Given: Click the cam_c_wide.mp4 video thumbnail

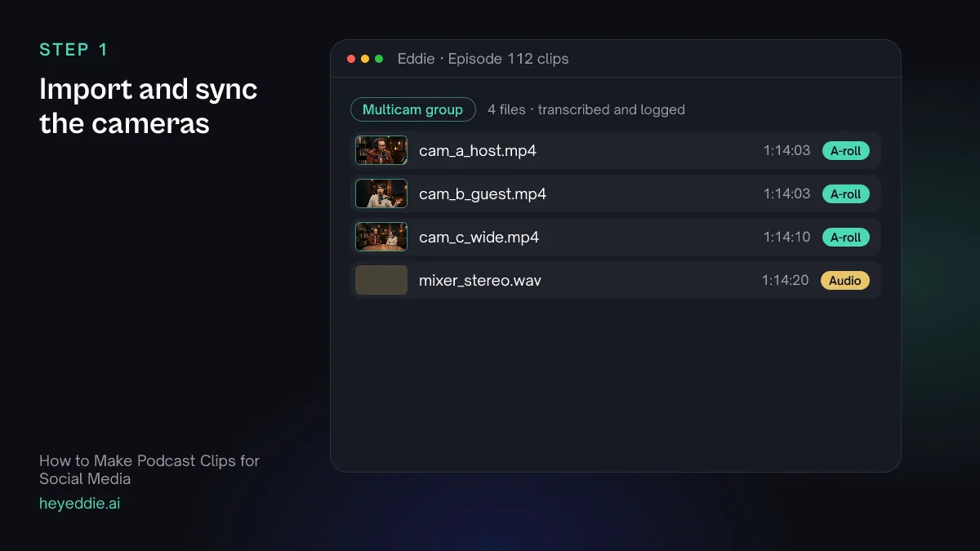Looking at the screenshot, I should tap(381, 237).
